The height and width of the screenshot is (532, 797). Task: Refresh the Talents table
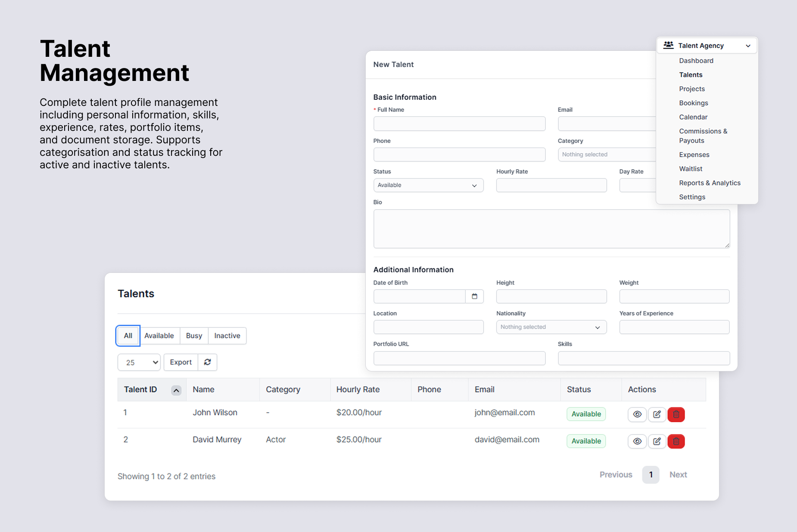click(207, 362)
